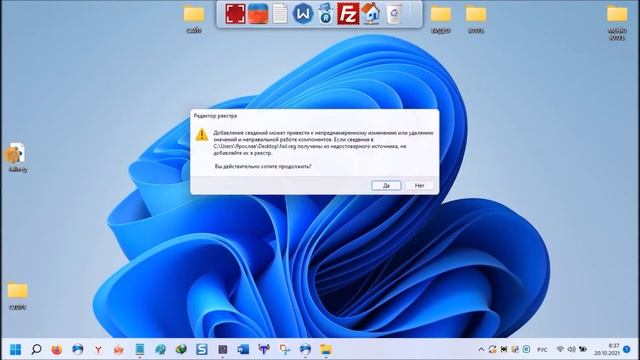Open the blue notebook app on taskbar

point(140,349)
